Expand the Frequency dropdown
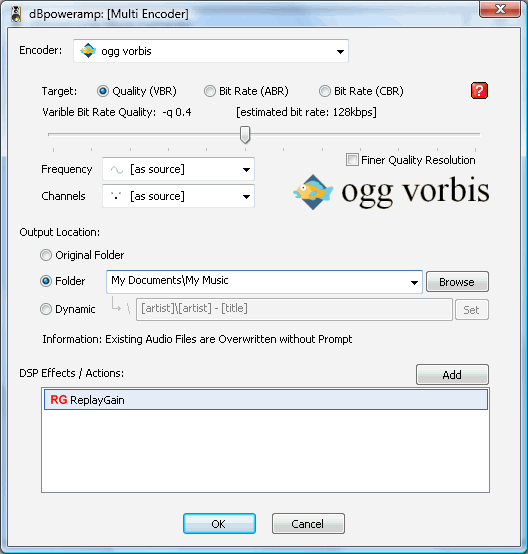Viewport: 528px width, 554px height. [246, 170]
